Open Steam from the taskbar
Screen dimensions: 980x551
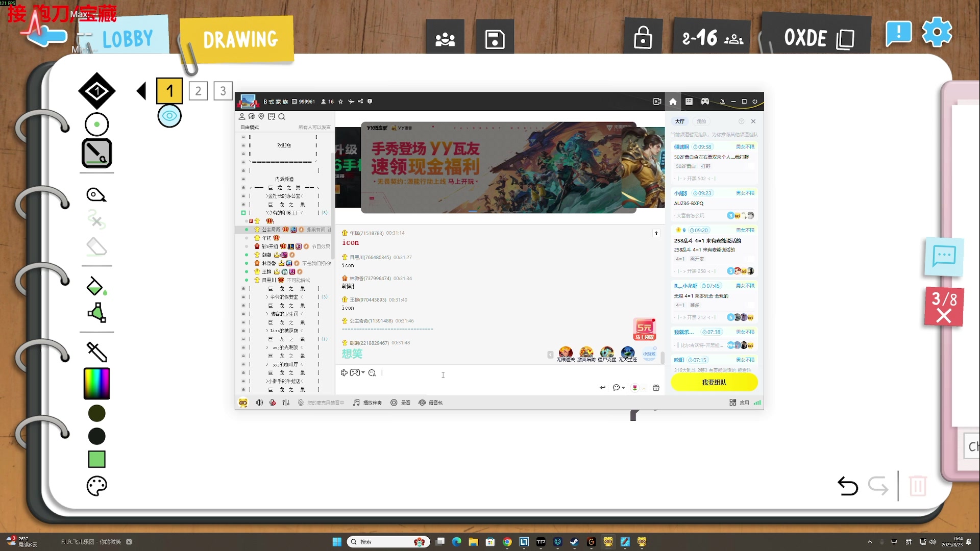click(x=574, y=542)
